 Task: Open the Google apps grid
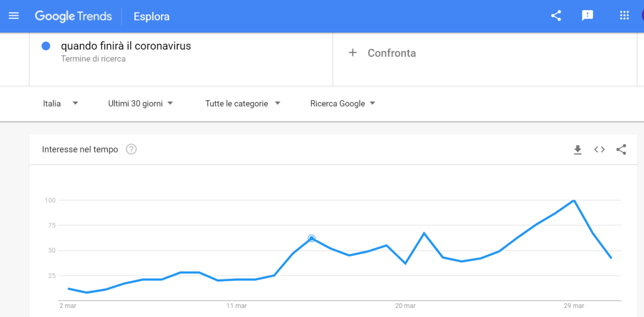pyautogui.click(x=624, y=16)
